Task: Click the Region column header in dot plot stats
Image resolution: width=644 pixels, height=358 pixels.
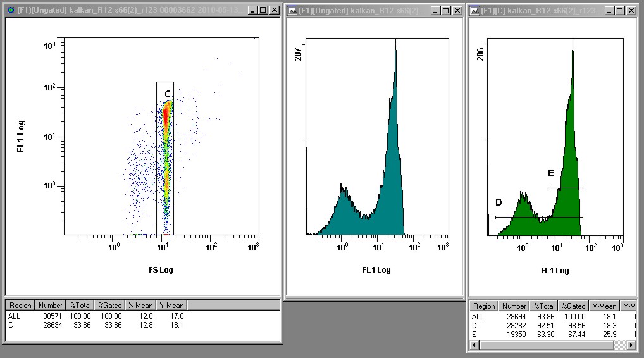Action: point(20,306)
